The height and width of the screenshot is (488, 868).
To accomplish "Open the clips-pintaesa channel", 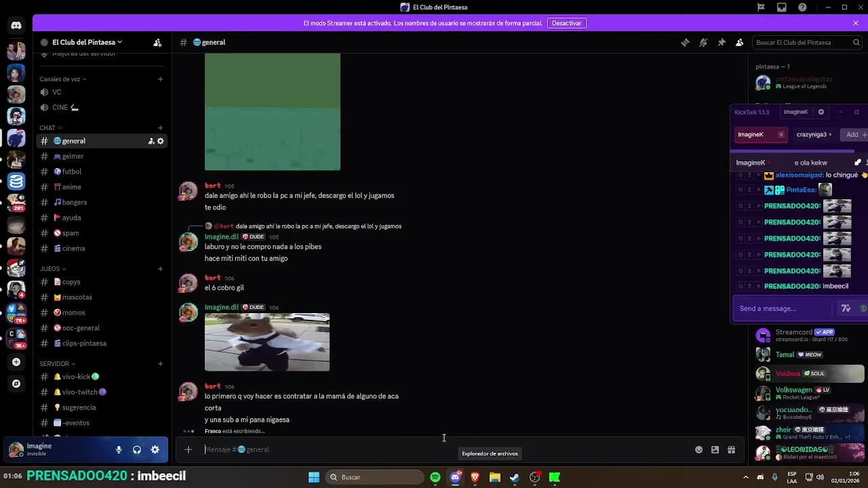I will [x=102, y=343].
